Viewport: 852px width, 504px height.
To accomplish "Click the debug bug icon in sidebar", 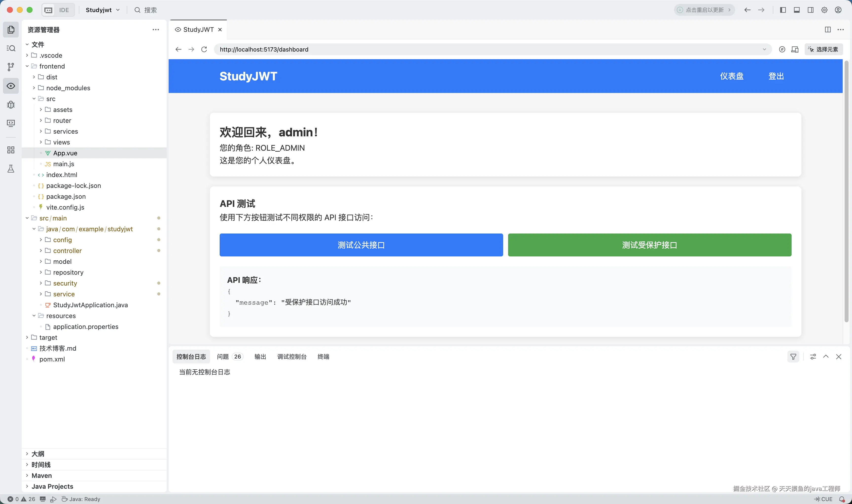I will 11,105.
